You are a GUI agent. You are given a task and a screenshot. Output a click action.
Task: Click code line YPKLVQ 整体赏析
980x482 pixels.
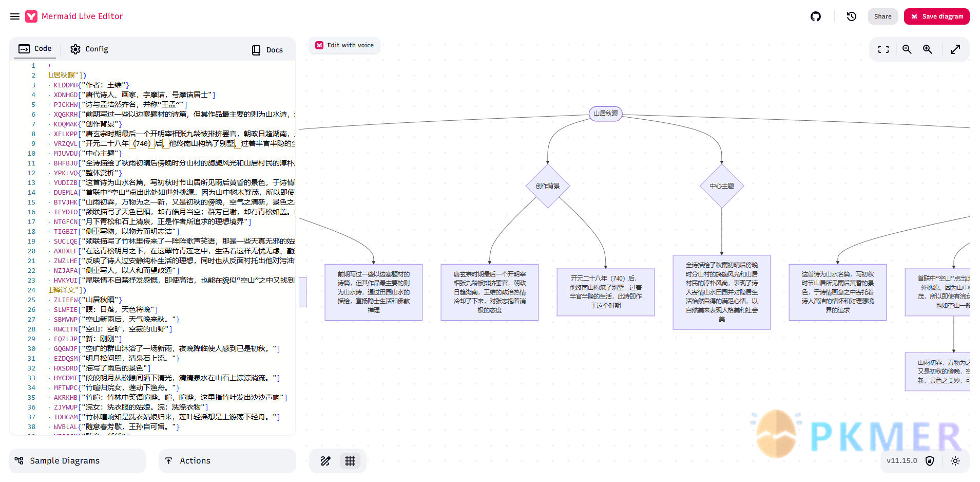(88, 173)
